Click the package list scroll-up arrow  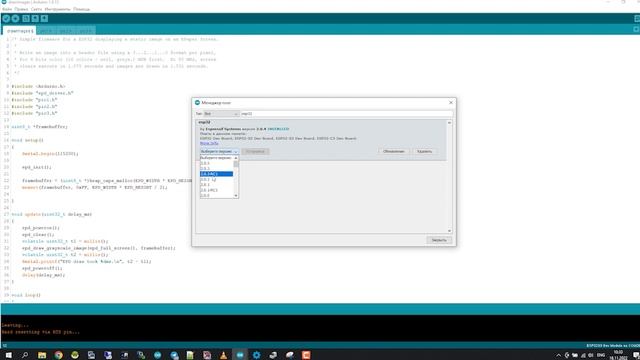point(449,122)
